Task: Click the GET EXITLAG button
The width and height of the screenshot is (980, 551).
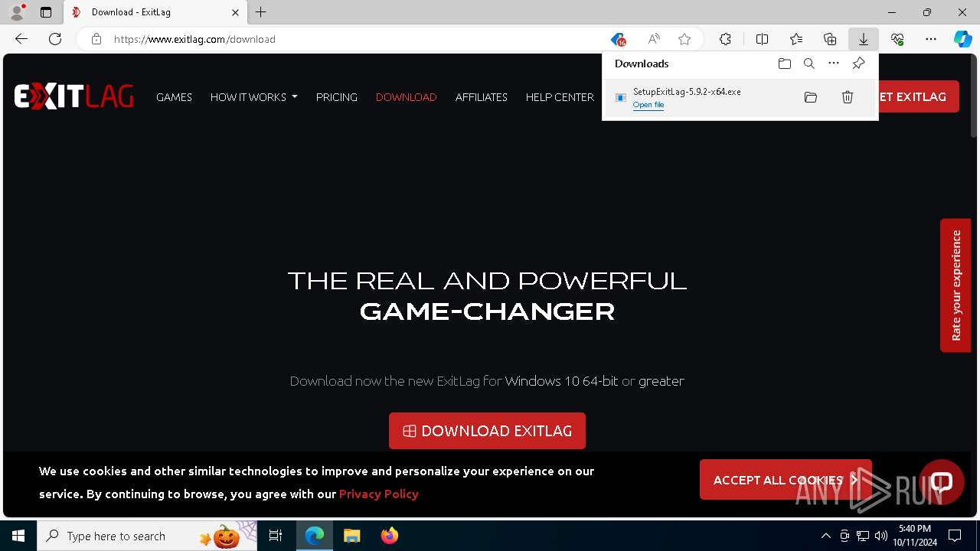Action: pos(917,96)
